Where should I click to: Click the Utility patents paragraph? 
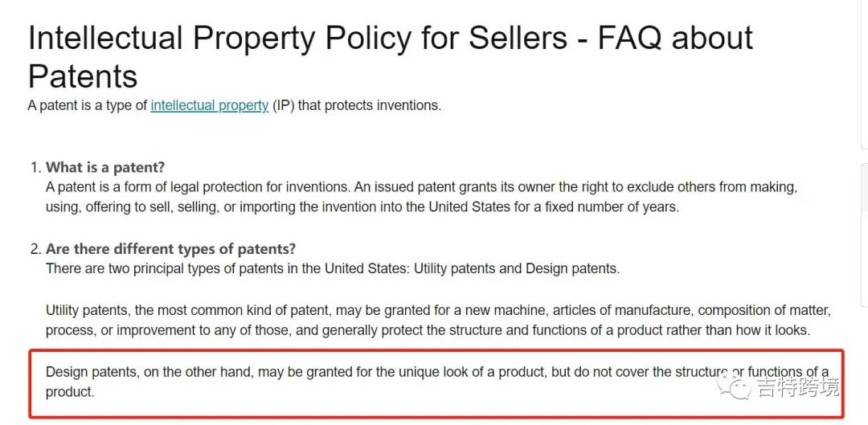pyautogui.click(x=438, y=320)
